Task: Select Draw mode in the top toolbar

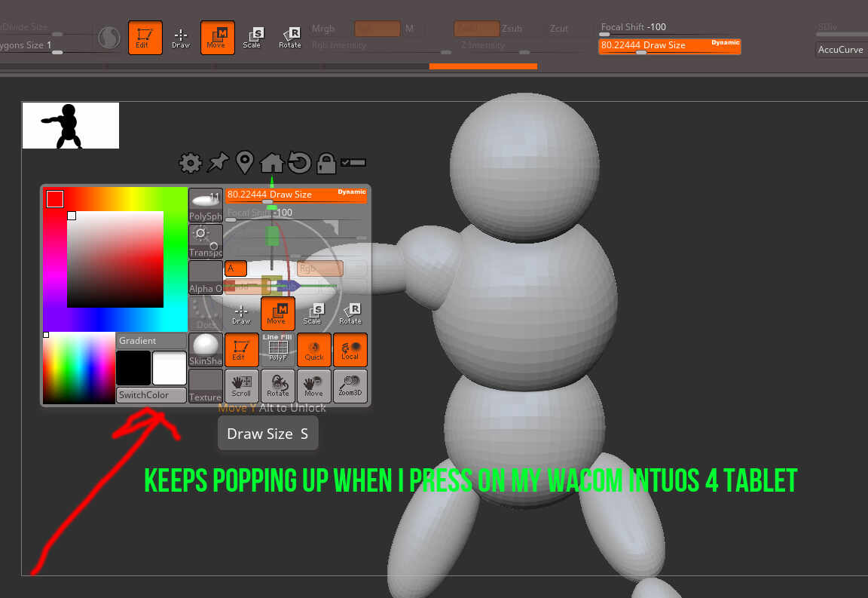Action: point(181,38)
